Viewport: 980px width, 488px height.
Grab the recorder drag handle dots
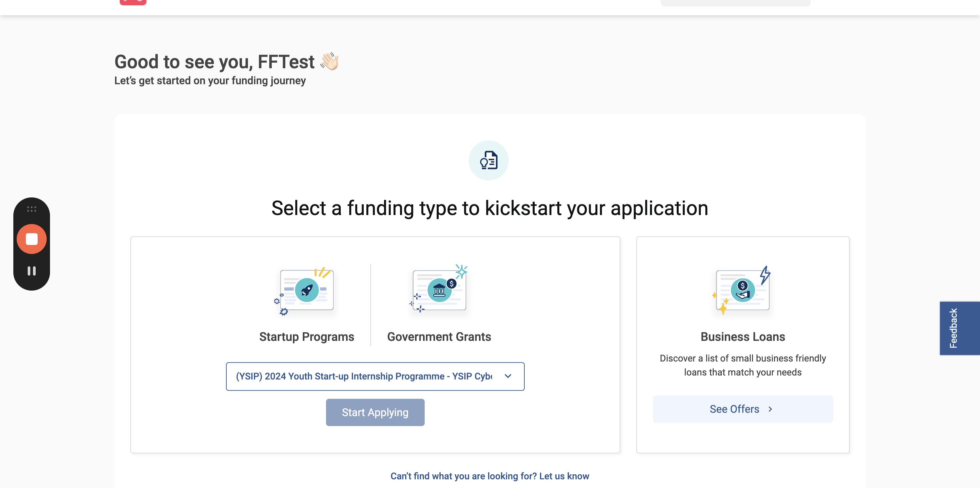pos(32,209)
